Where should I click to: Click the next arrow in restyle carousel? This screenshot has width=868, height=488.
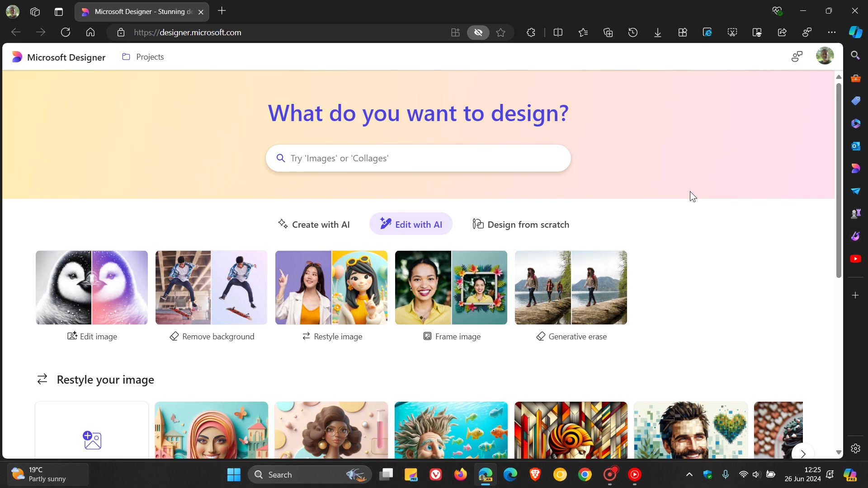(x=803, y=453)
